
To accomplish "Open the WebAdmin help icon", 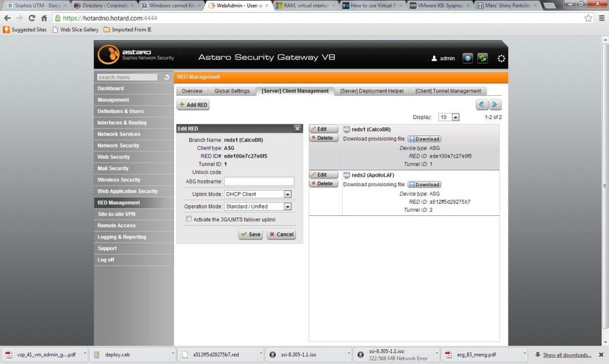I will (467, 58).
